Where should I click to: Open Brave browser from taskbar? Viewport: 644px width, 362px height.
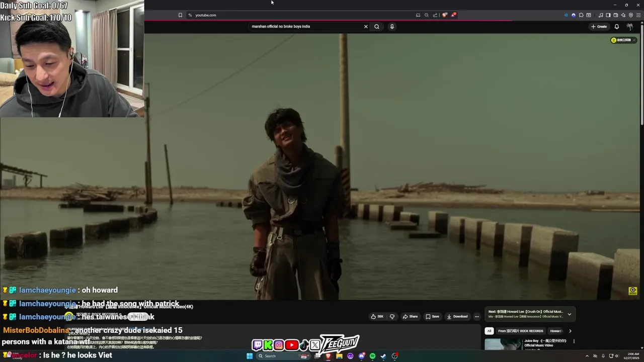pos(328,356)
